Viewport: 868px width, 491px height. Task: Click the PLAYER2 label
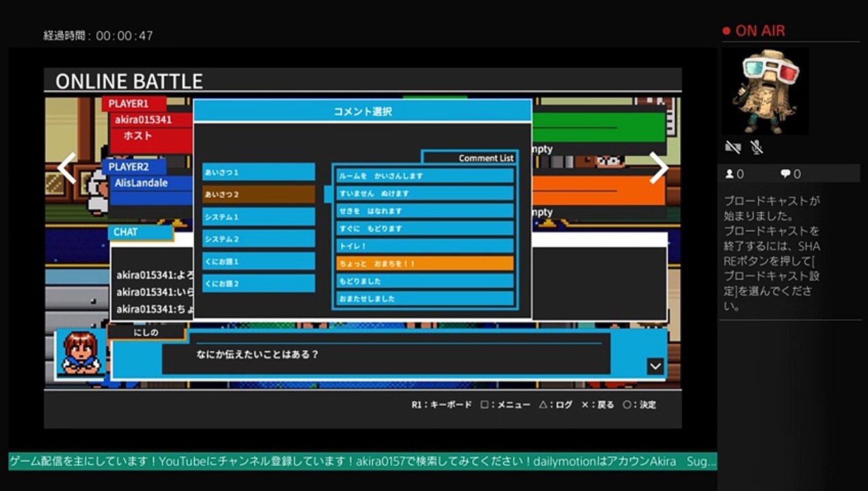click(x=134, y=166)
